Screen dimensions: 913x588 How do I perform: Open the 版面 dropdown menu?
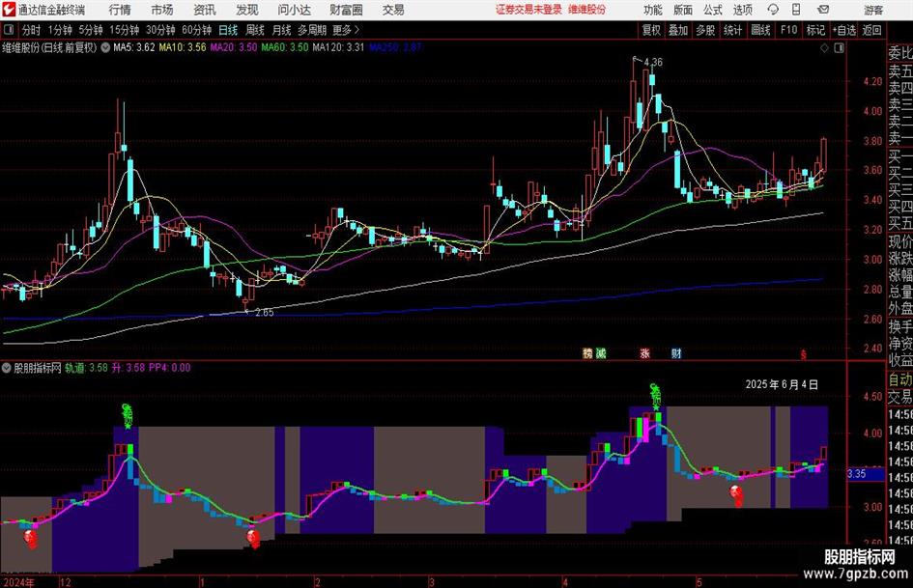coord(683,10)
